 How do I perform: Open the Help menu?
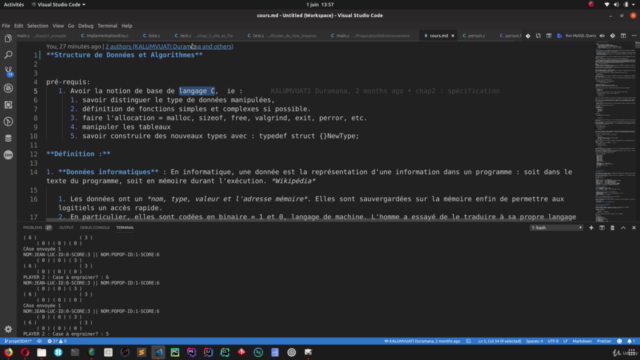pyautogui.click(x=127, y=26)
